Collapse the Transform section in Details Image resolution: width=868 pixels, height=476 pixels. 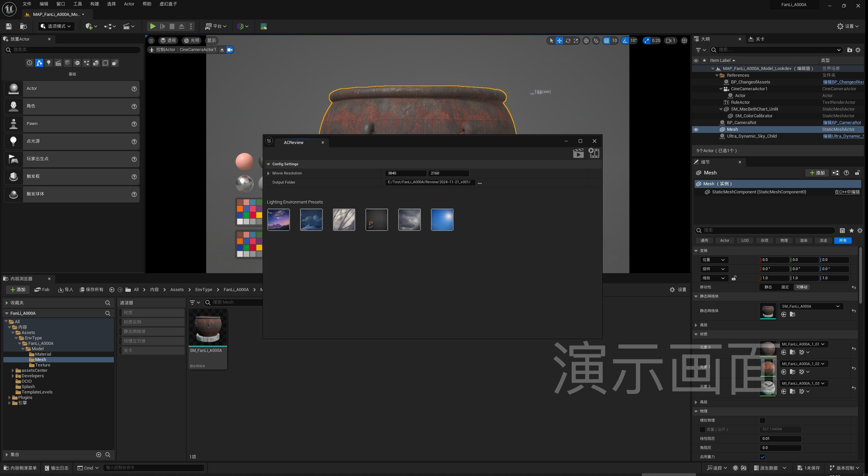tap(696, 251)
